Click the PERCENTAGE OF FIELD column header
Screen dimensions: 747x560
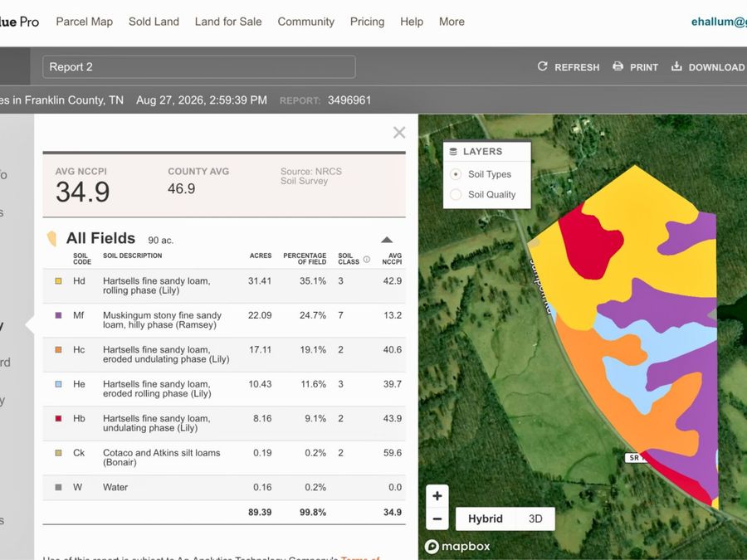(305, 259)
